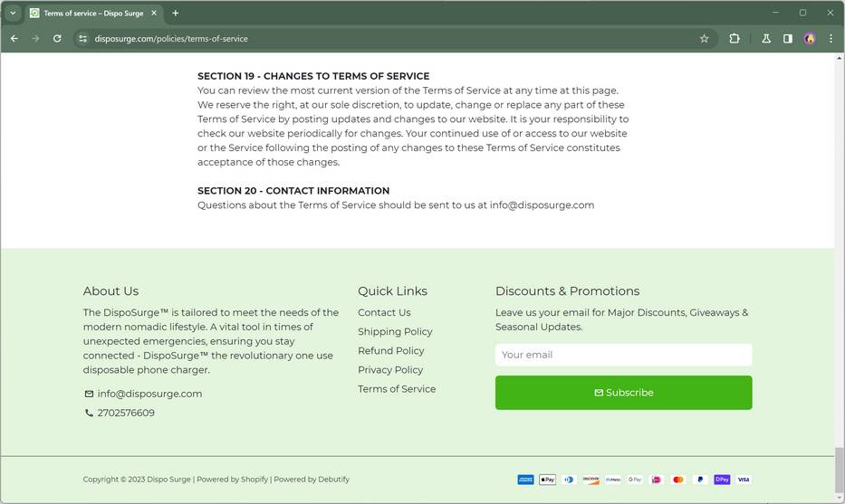View site information icon in address bar
The width and height of the screenshot is (845, 504).
pos(82,39)
